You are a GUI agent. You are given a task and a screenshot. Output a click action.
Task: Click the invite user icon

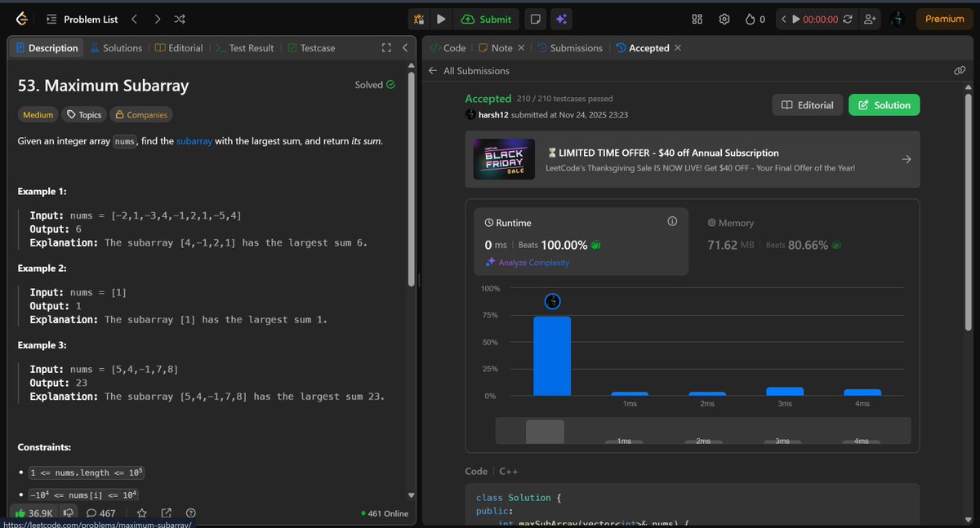(x=870, y=19)
